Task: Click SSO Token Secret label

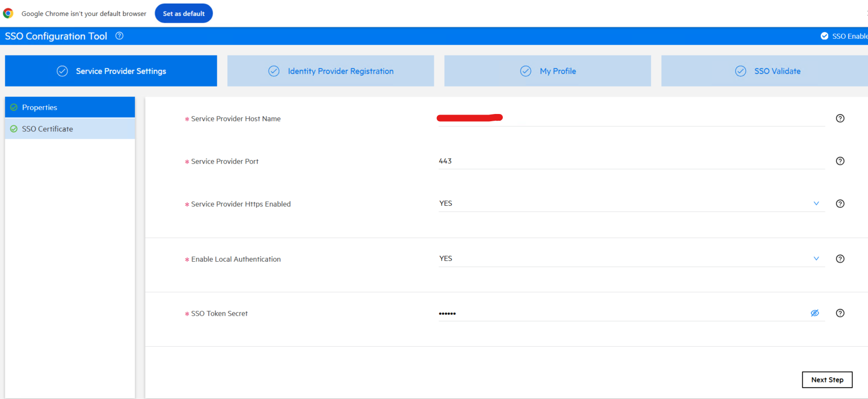Action: click(219, 313)
